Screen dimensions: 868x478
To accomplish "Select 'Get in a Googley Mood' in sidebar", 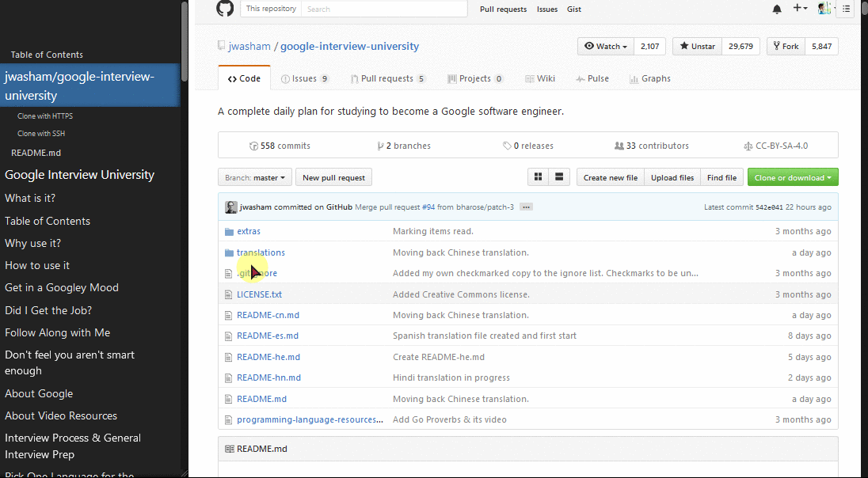I will tap(62, 288).
